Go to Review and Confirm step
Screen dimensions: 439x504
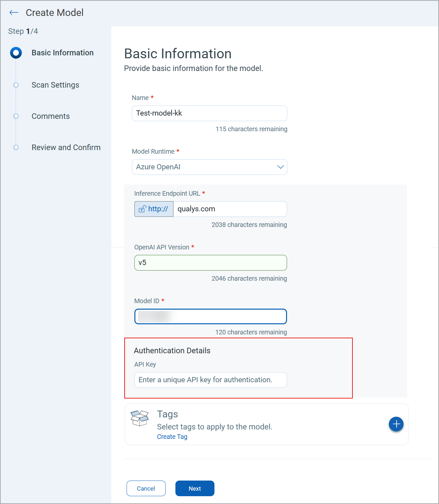tap(66, 147)
